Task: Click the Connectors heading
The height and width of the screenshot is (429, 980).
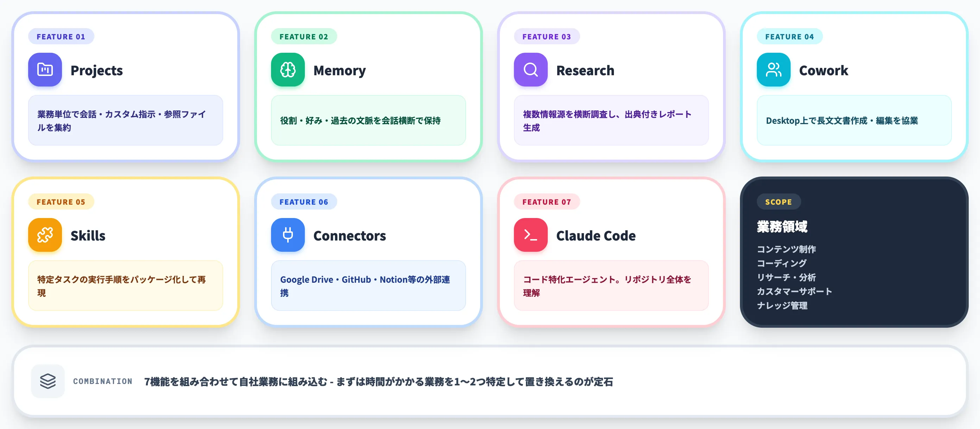Action: [x=349, y=236]
